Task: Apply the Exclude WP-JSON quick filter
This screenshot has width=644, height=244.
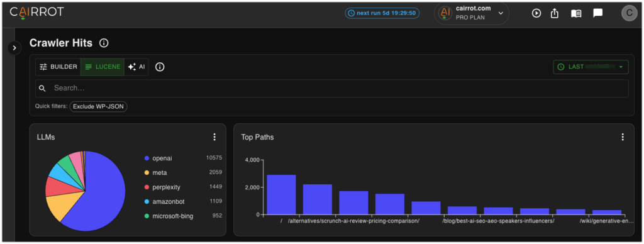Action: coord(99,106)
